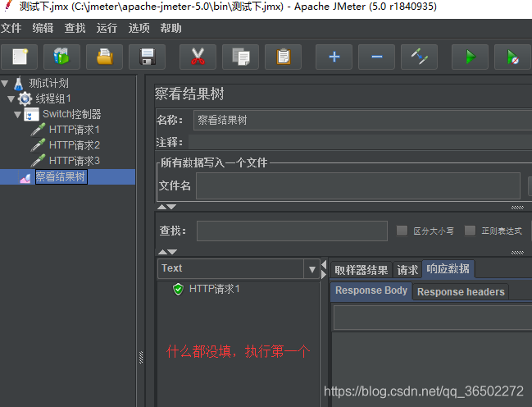Open the 编辑 menu
This screenshot has width=532, height=407.
coord(43,28)
